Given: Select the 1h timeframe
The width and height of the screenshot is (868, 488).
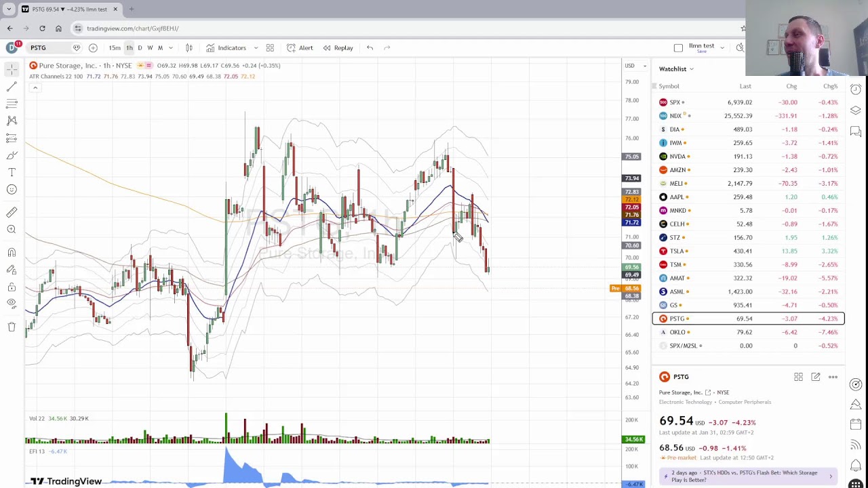Looking at the screenshot, I should [129, 47].
